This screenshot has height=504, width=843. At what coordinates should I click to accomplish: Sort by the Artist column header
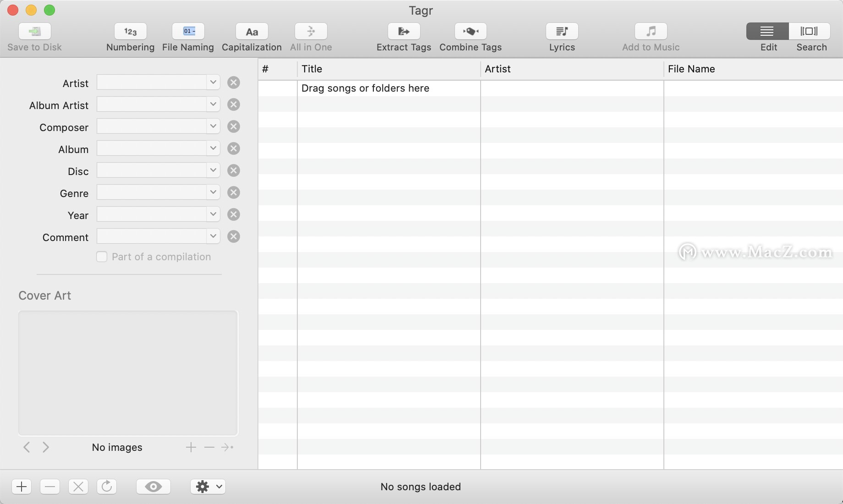click(572, 69)
